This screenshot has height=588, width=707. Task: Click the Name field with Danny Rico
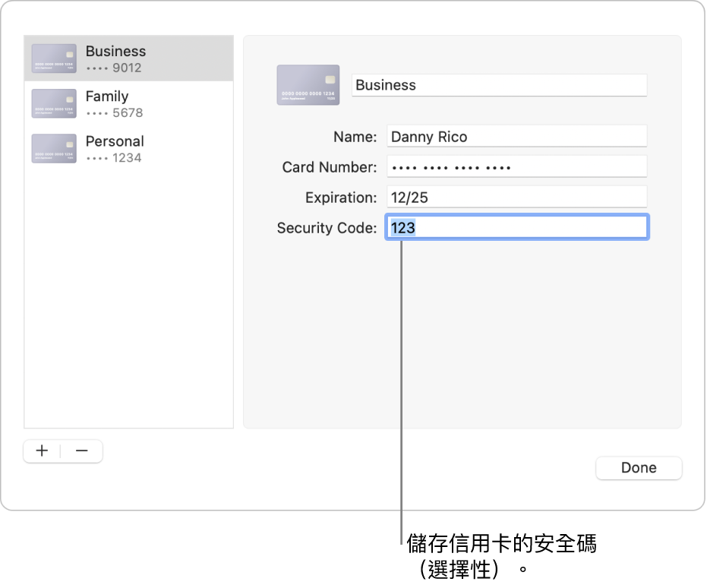[x=516, y=136]
